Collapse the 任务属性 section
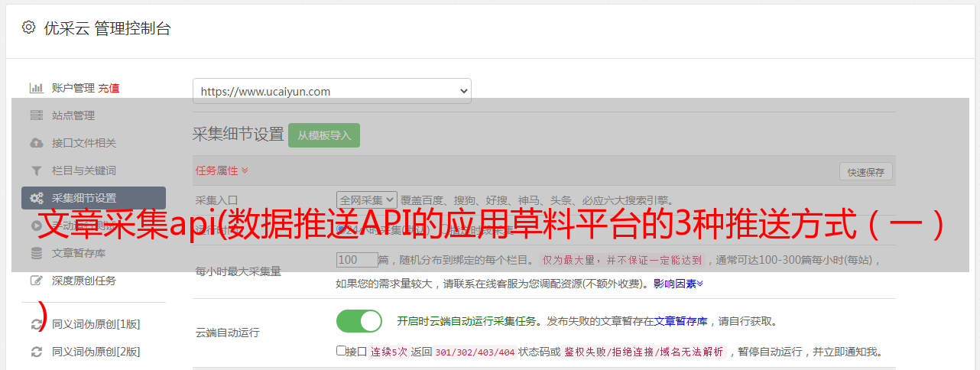The image size is (980, 370). click(222, 170)
